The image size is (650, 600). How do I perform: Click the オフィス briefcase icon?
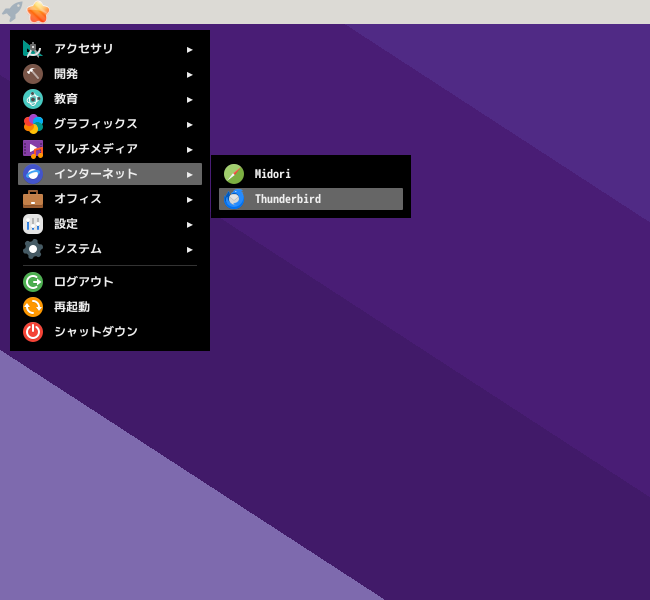[x=33, y=199]
